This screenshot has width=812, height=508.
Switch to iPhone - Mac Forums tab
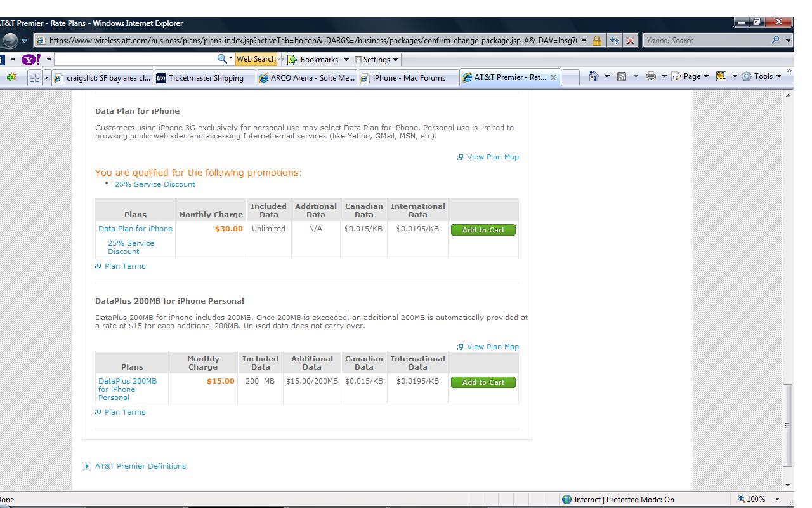click(408, 77)
